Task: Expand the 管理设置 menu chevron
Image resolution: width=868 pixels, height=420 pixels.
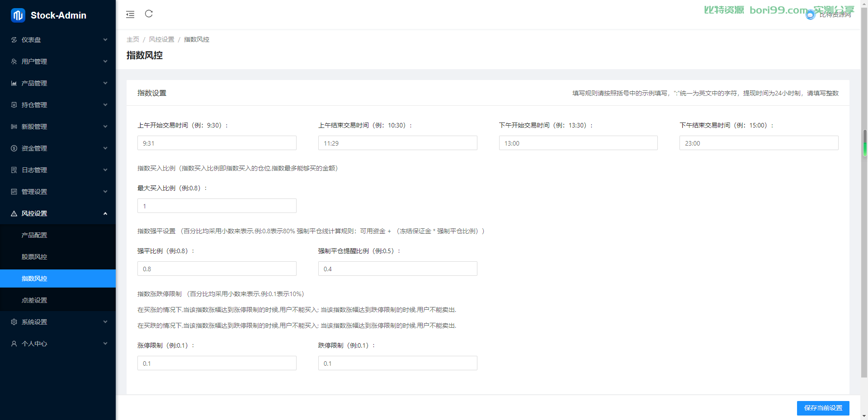Action: 105,192
